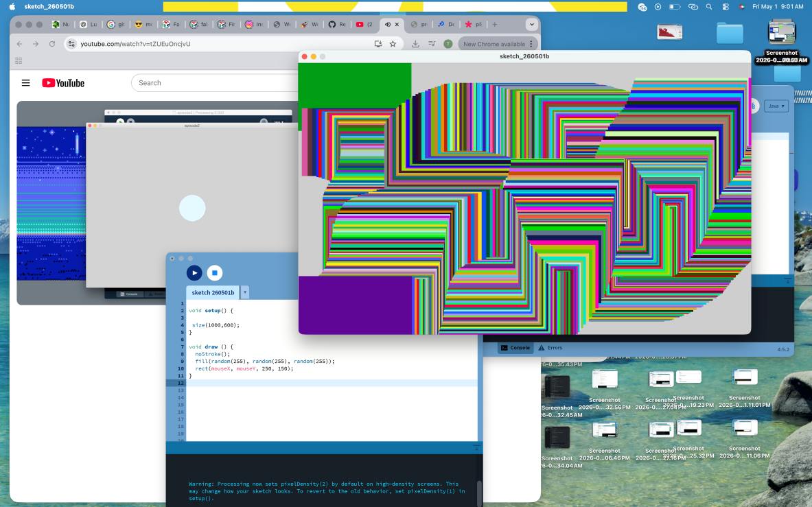Click the linked rings menu bar icon
The width and height of the screenshot is (812, 507).
pyautogui.click(x=693, y=7)
